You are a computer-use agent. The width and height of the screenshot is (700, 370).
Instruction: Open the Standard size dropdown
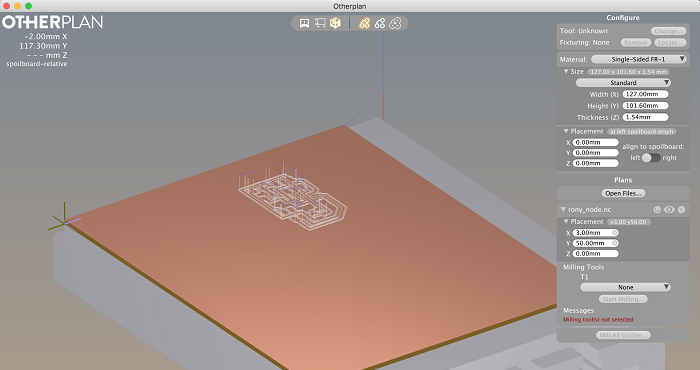click(x=623, y=83)
